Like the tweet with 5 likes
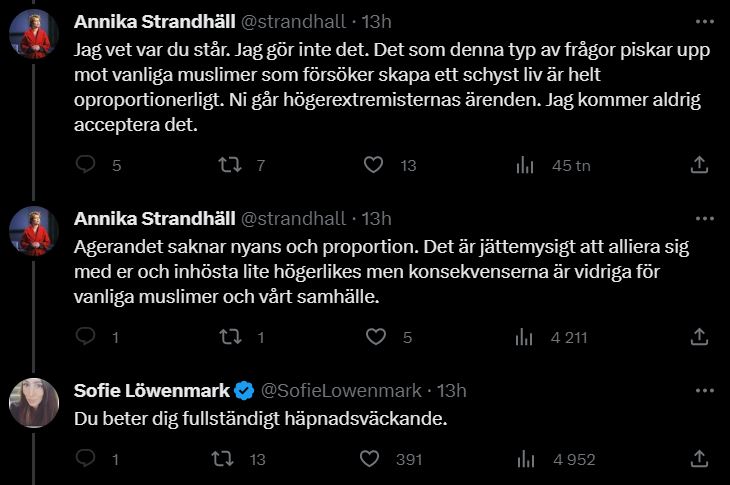The width and height of the screenshot is (730, 485). coord(373,337)
